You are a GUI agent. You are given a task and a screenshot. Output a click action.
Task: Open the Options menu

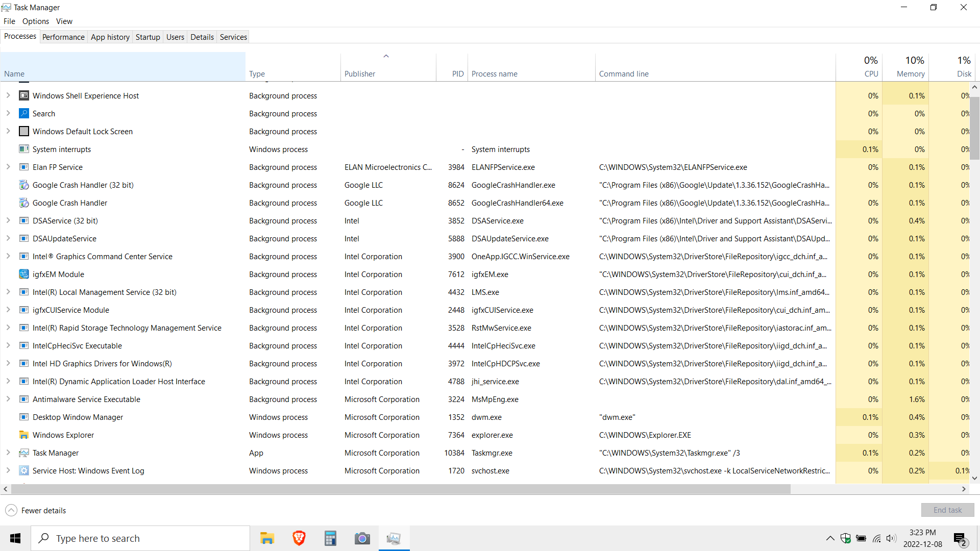coord(36,21)
